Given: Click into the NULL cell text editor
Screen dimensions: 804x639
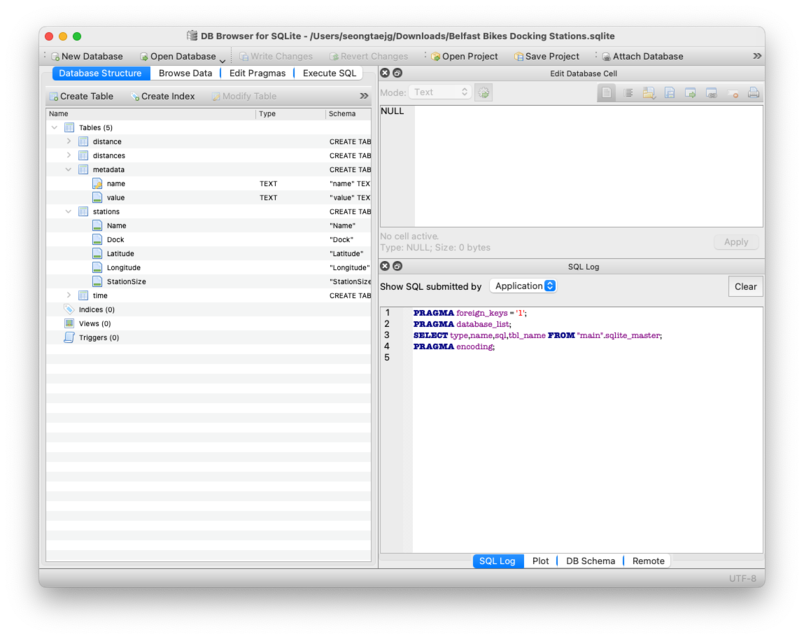Looking at the screenshot, I should (588, 166).
